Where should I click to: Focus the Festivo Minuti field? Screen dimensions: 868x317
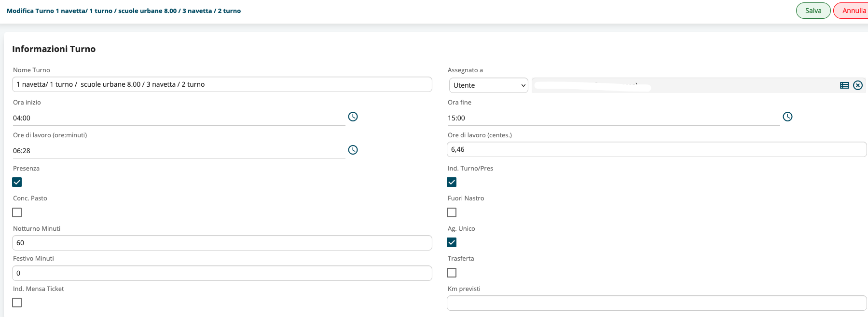[222, 273]
